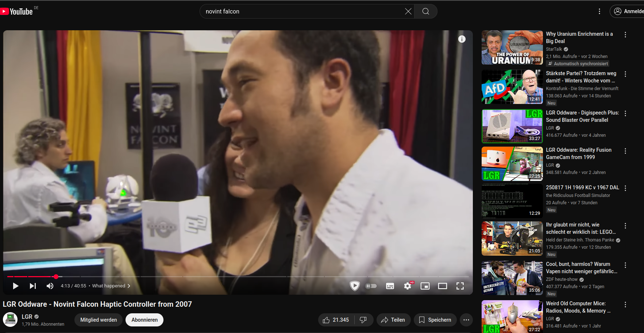The width and height of the screenshot is (644, 333).
Task: Open '250817 1H 1969 KC v 1967 DAL' thumbnail
Action: coord(512,201)
